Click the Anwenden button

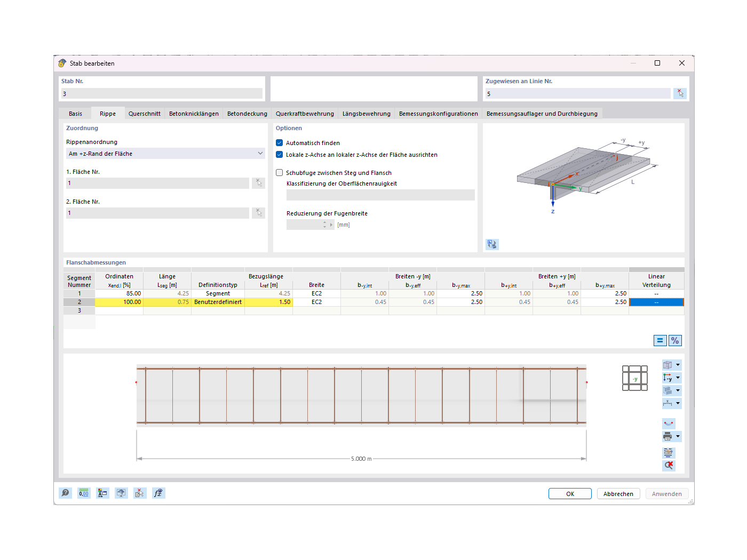(x=667, y=494)
